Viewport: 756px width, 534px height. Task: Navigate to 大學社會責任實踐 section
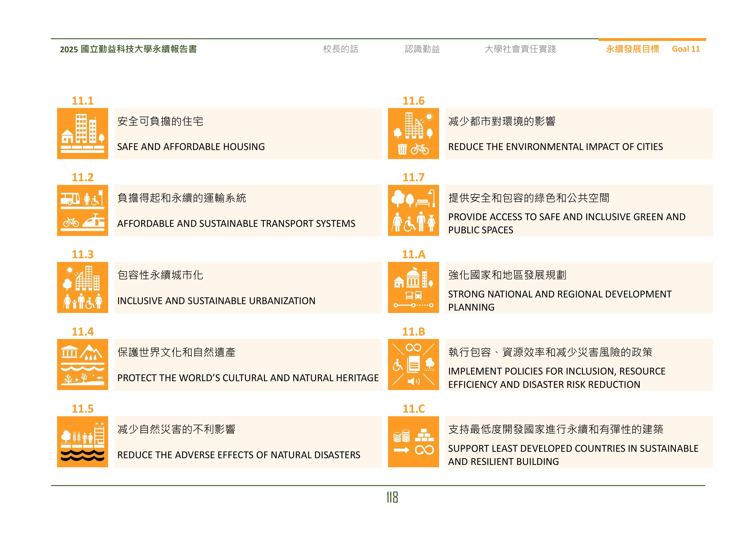coord(521,49)
